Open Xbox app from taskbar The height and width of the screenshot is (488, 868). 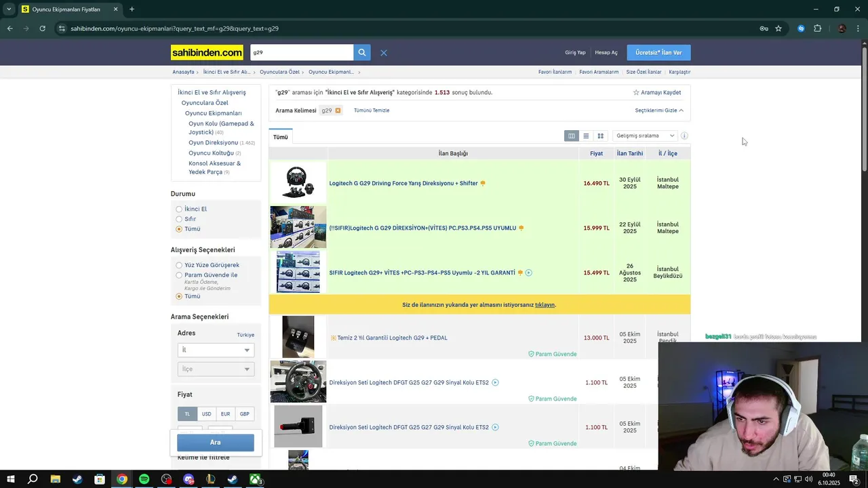255,479
